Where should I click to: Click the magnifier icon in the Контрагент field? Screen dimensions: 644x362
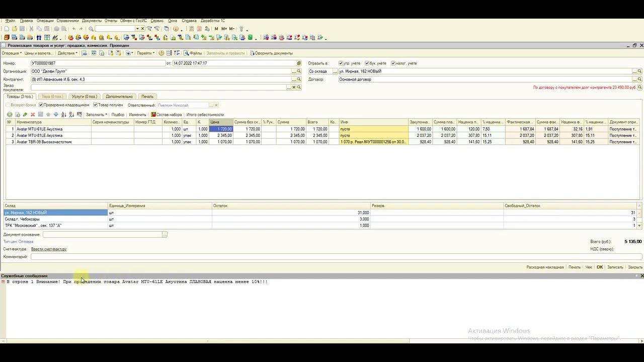tap(299, 79)
